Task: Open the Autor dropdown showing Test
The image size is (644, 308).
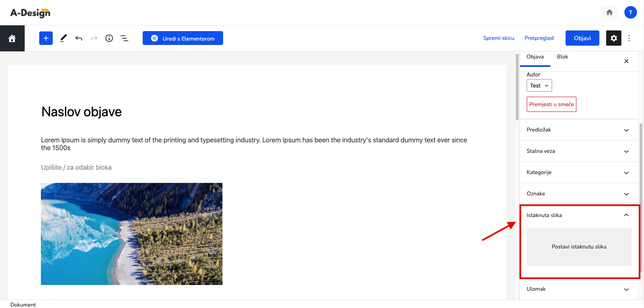Action: tap(539, 86)
